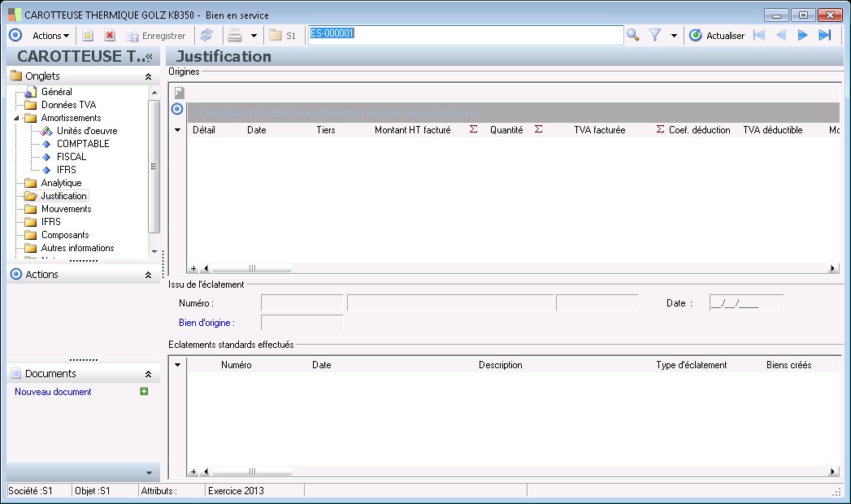Sort by the Date column in Origines
The width and height of the screenshot is (851, 504).
coord(257,130)
